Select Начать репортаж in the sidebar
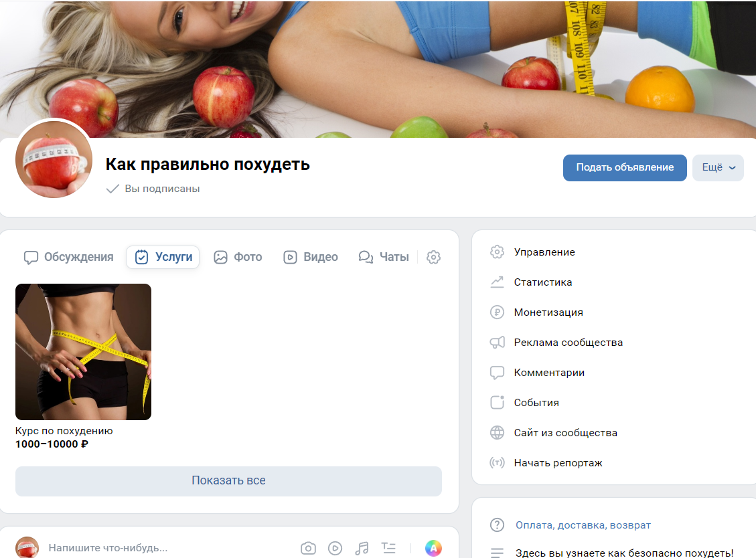This screenshot has height=558, width=756. tap(558, 463)
